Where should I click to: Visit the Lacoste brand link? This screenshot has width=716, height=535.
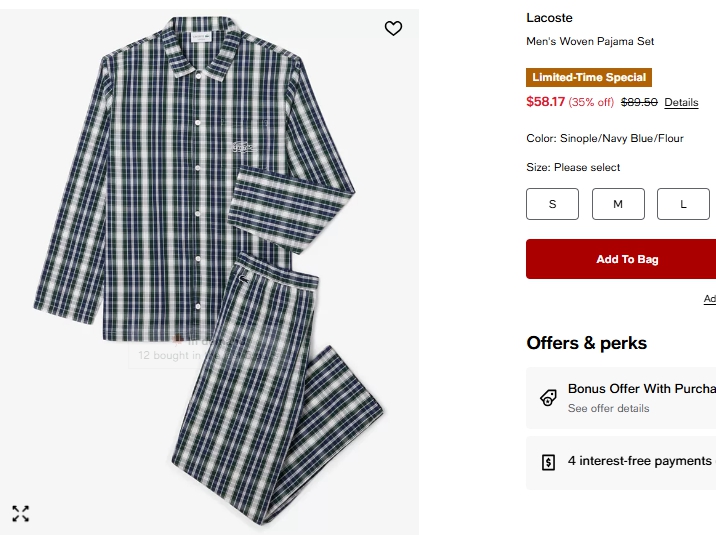point(549,18)
